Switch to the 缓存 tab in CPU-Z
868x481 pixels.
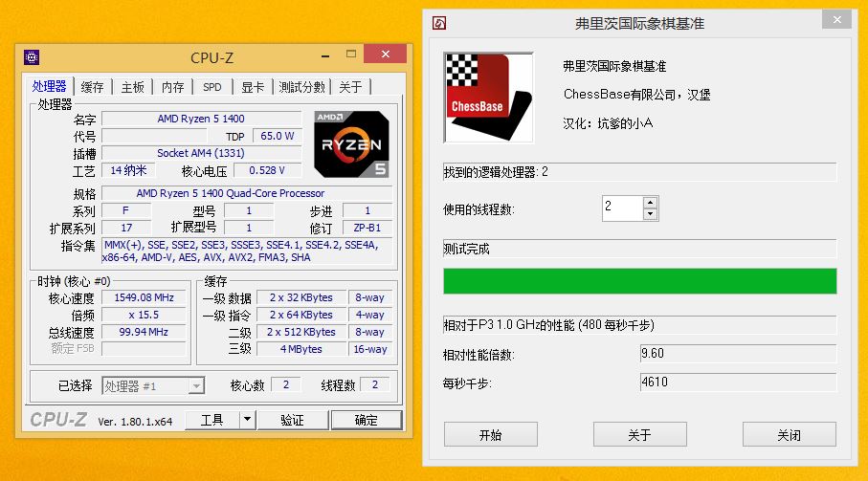pos(92,87)
